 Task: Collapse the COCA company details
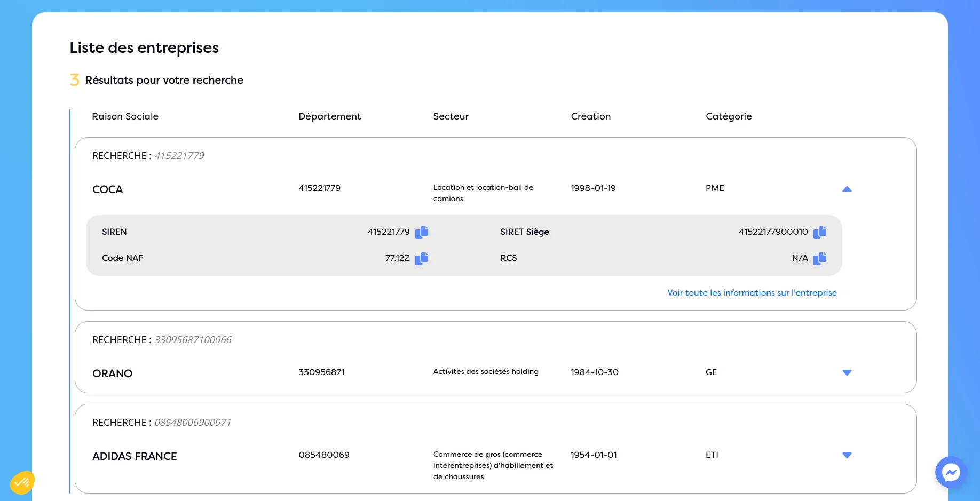[x=847, y=189]
